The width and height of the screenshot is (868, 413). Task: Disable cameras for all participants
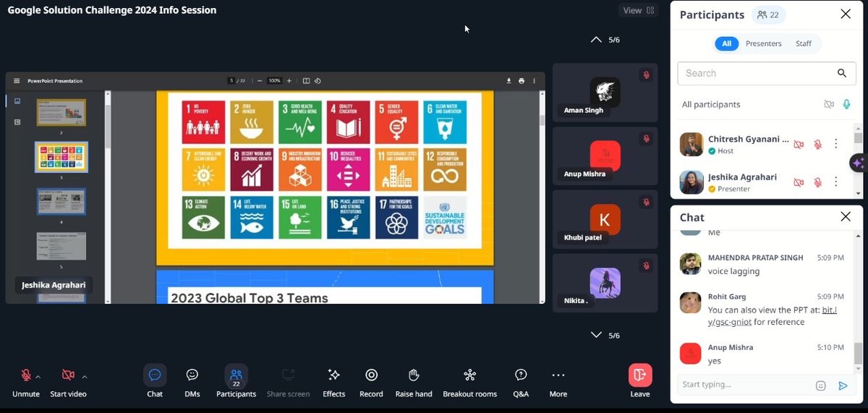coord(829,104)
